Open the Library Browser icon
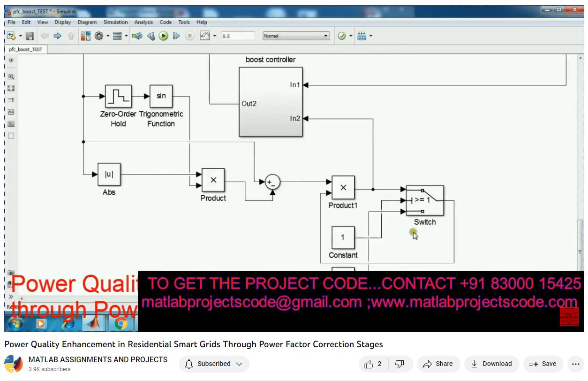 [85, 36]
